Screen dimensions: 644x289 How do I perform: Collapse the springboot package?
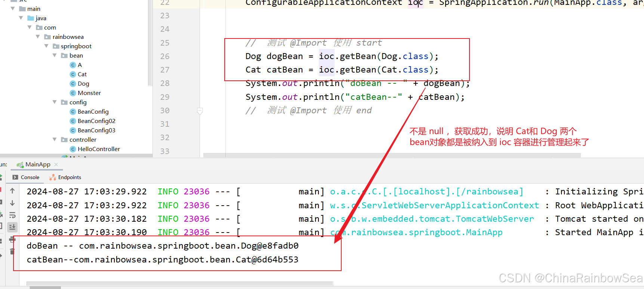pos(46,46)
